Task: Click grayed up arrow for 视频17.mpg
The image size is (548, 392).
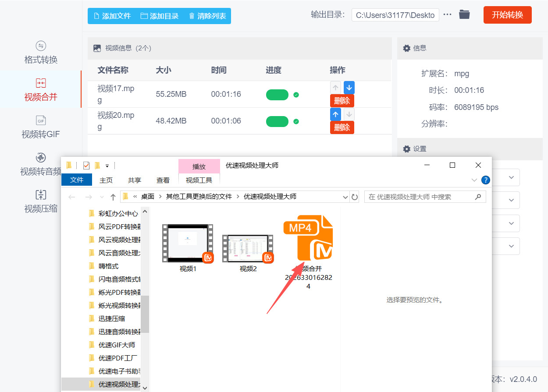Action: pos(335,87)
